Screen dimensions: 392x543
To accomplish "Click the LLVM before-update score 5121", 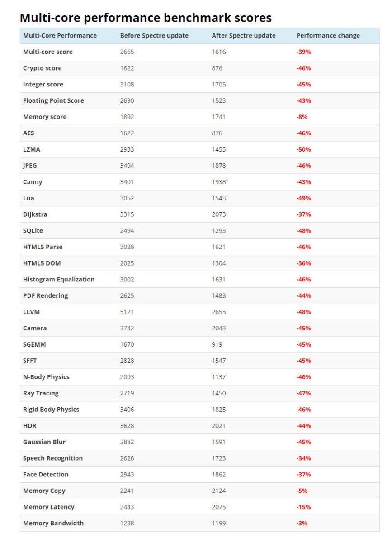I will coord(127,312).
